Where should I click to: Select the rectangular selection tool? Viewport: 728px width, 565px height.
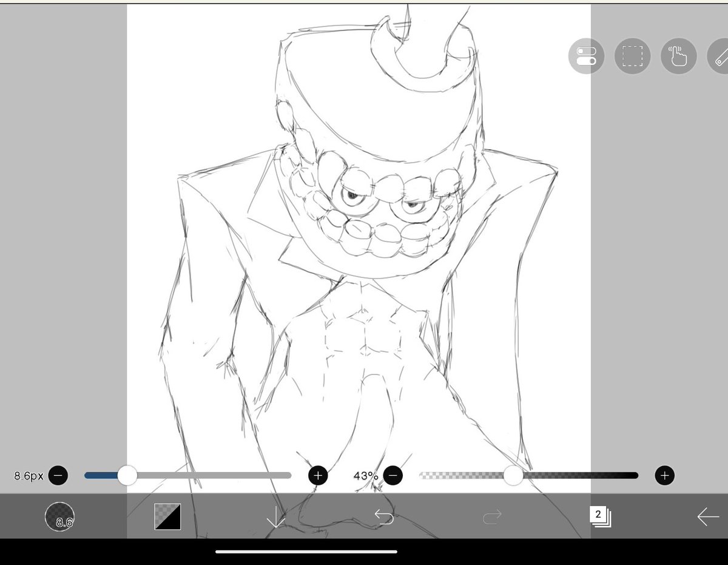pos(632,56)
